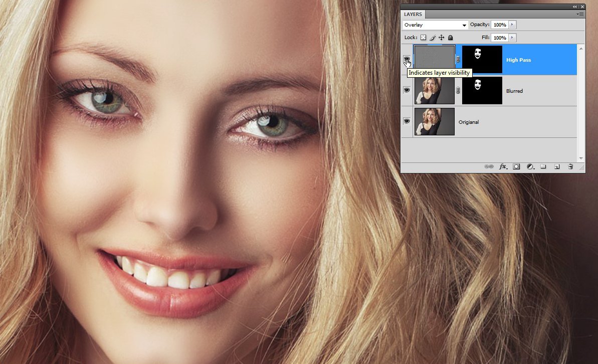Select the Blurred layer mask thumbnail
The image size is (598, 364).
482,90
